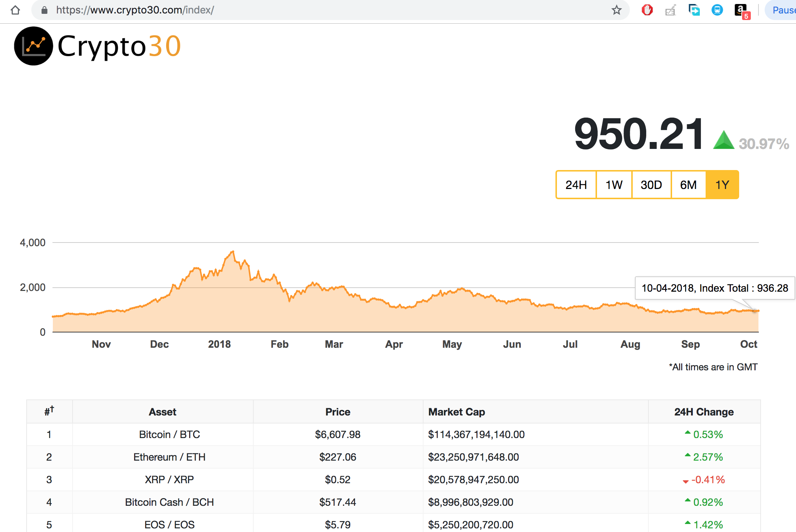796x532 pixels.
Task: Click the Bitcoin / BTC asset row
Action: point(169,434)
